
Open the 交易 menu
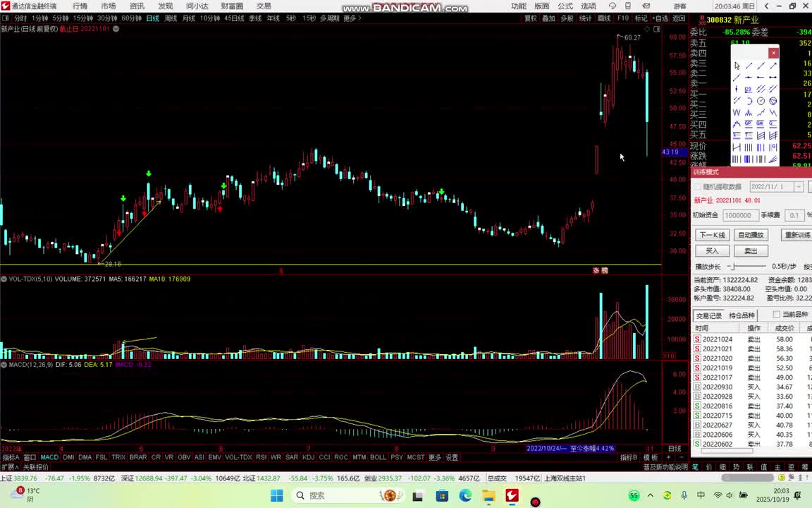pos(264,6)
